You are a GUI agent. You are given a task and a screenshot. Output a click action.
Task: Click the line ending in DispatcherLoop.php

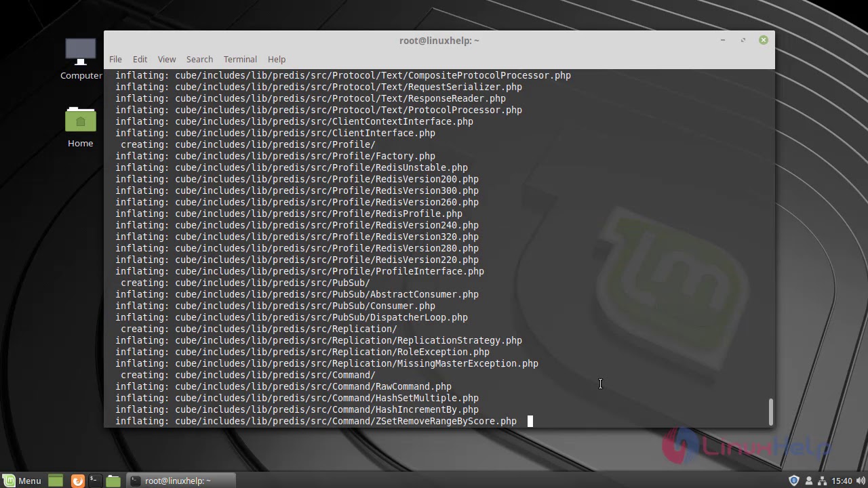[x=292, y=317]
